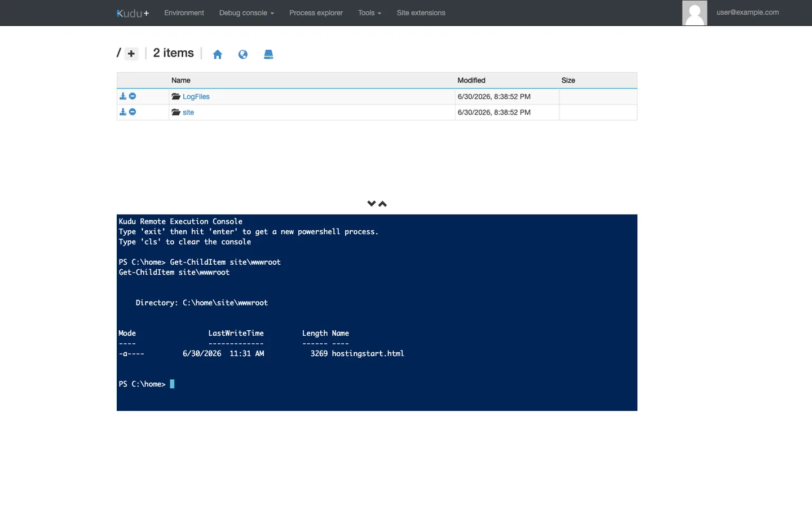
Task: Download the site folder
Action: click(x=123, y=112)
